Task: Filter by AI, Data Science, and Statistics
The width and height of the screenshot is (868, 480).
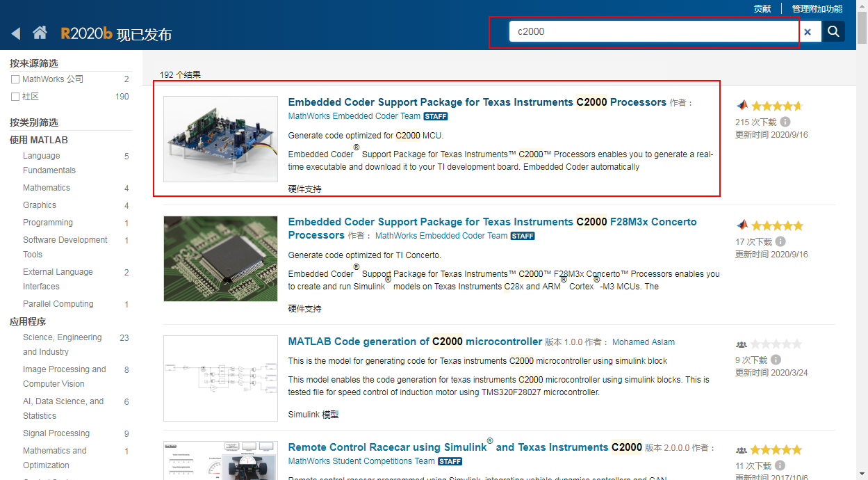Action: (x=63, y=408)
